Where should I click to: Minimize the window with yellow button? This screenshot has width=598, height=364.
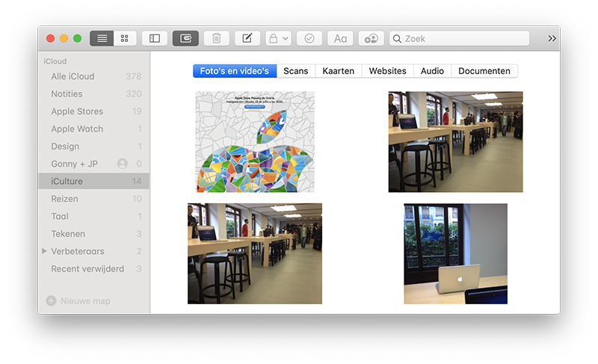(x=64, y=39)
